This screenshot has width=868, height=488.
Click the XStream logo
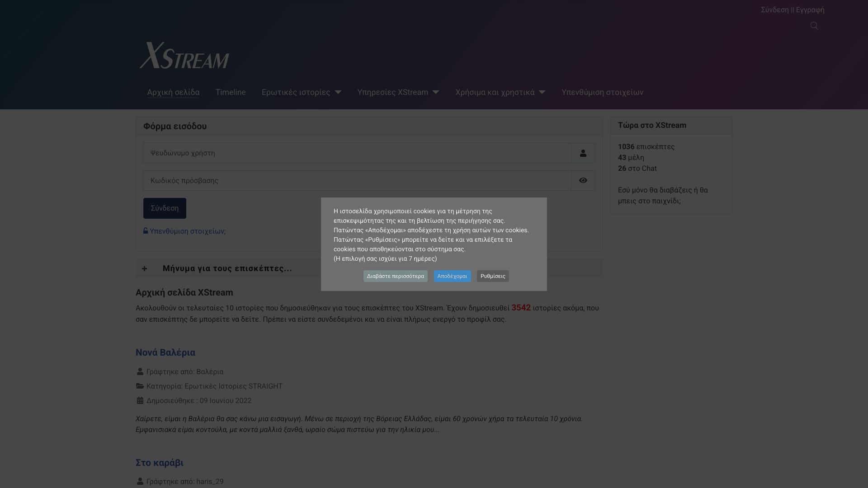pyautogui.click(x=184, y=56)
